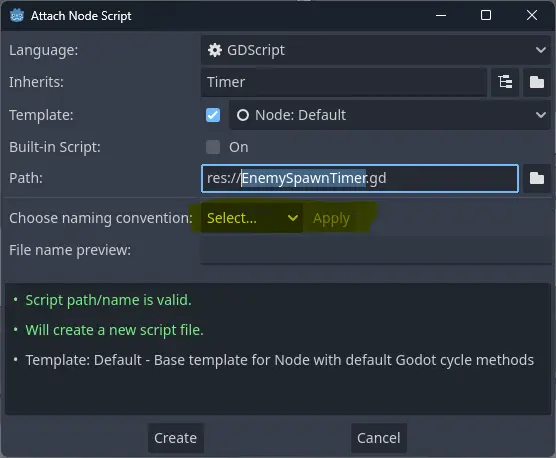556x458 pixels.
Task: Uncheck the Template checkbox
Action: click(213, 115)
